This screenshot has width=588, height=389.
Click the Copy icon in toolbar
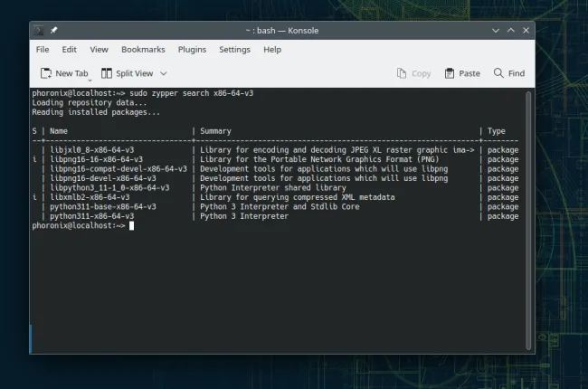pyautogui.click(x=402, y=73)
